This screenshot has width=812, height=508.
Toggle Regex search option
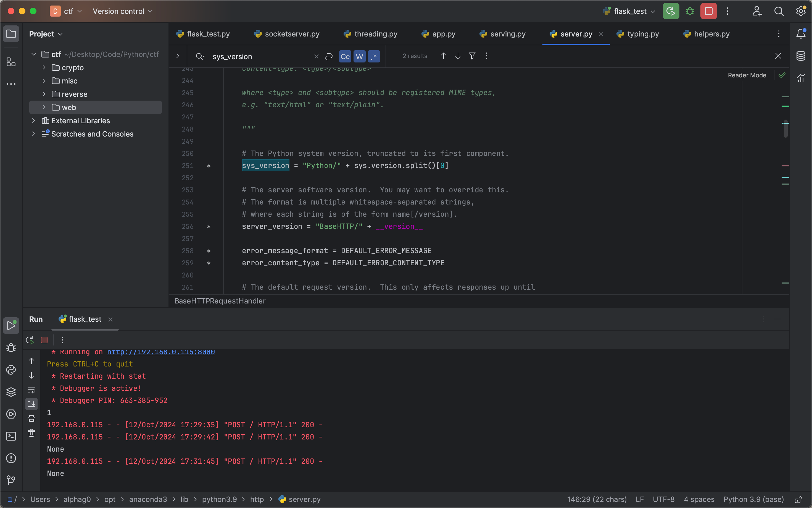tap(374, 56)
